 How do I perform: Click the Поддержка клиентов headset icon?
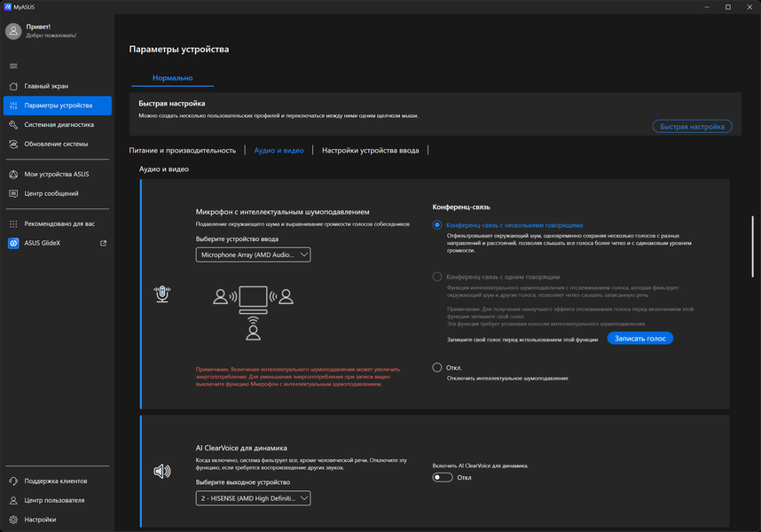tap(13, 481)
